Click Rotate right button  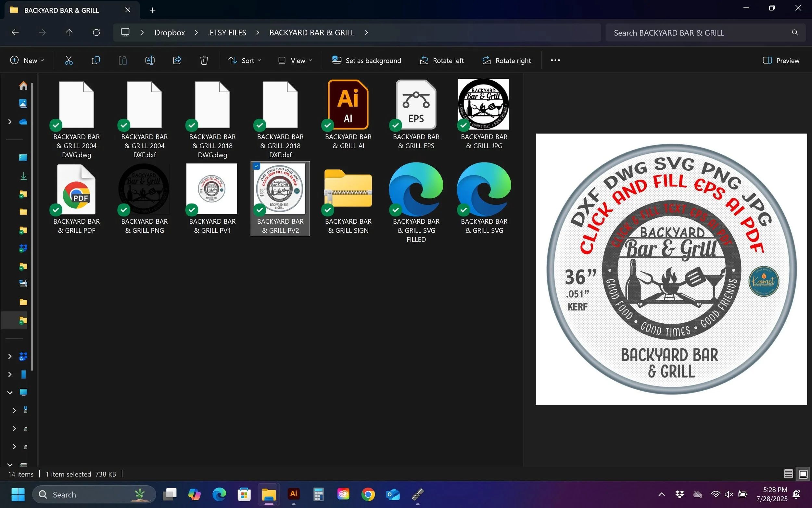point(507,60)
